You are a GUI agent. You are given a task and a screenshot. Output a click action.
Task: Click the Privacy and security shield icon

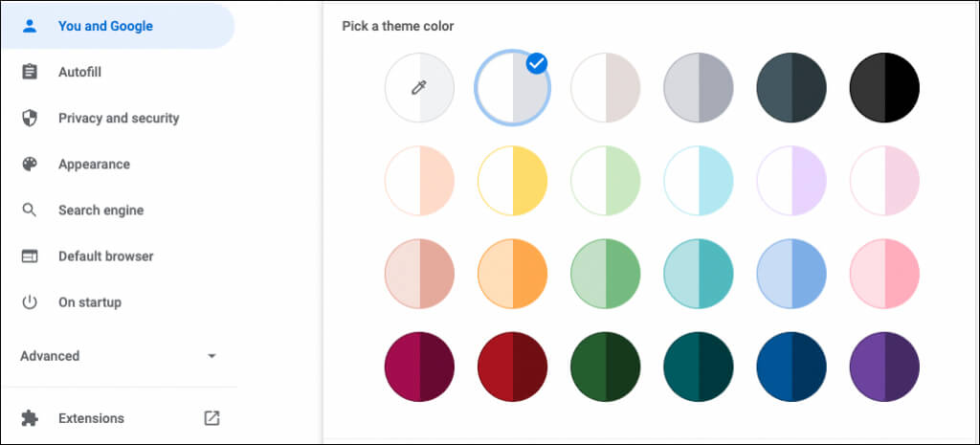pyautogui.click(x=30, y=118)
